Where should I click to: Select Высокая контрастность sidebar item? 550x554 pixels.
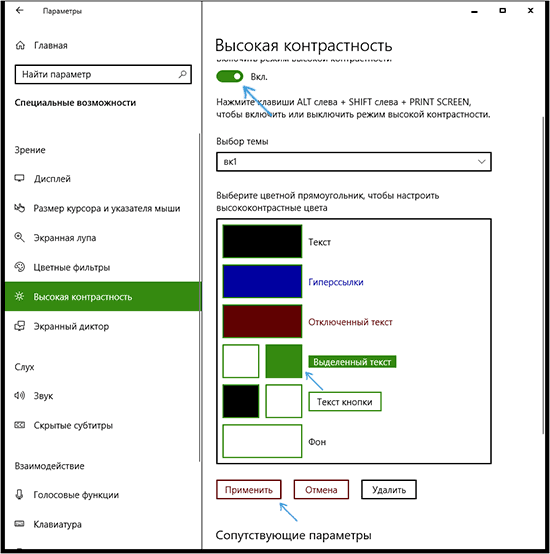(x=102, y=296)
